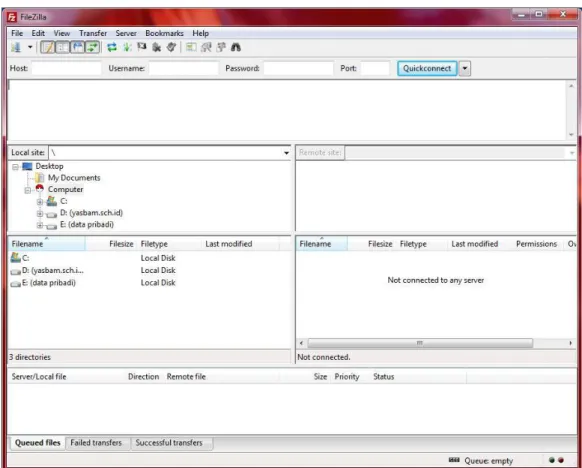Image resolution: width=582 pixels, height=468 pixels.
Task: Click the Username input field
Action: 184,68
